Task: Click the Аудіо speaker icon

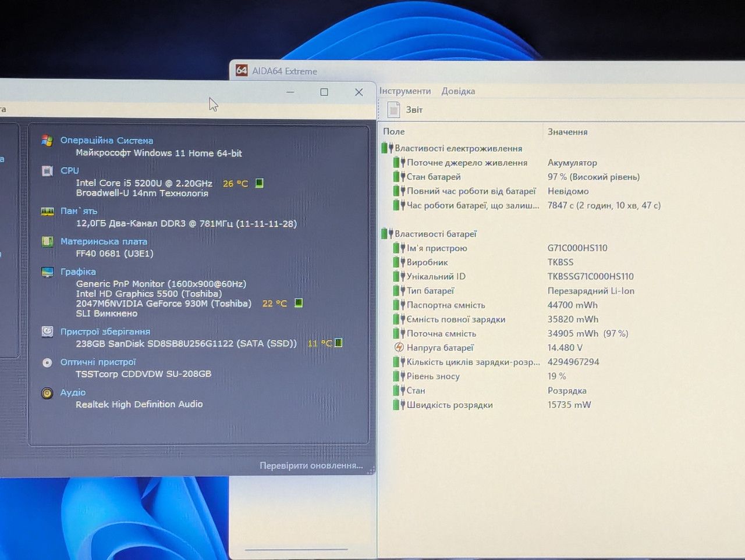Action: pos(47,393)
